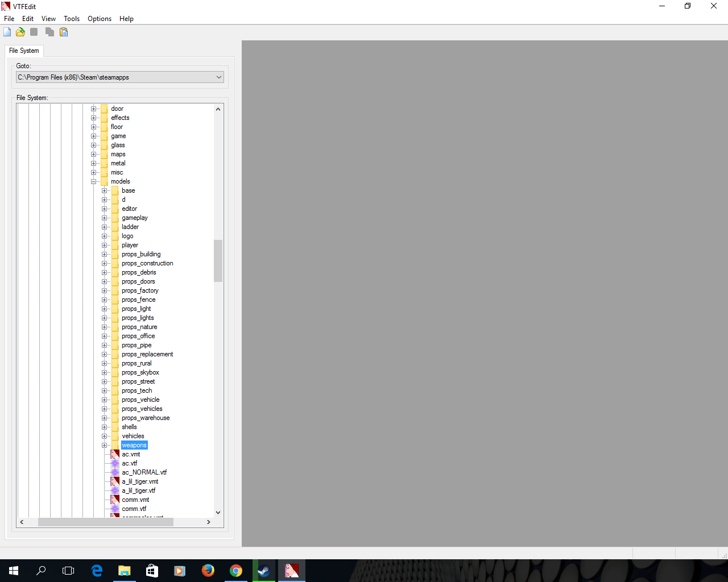Select the "props_construction" folder

pos(147,263)
